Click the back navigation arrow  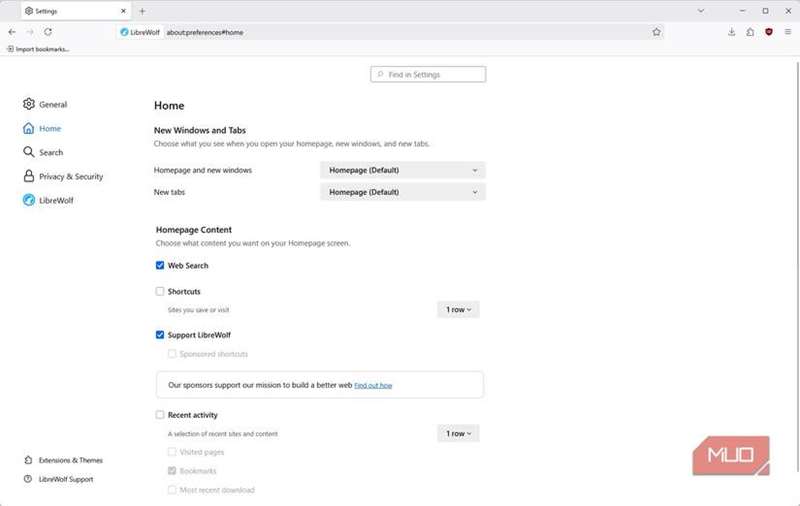coord(12,32)
